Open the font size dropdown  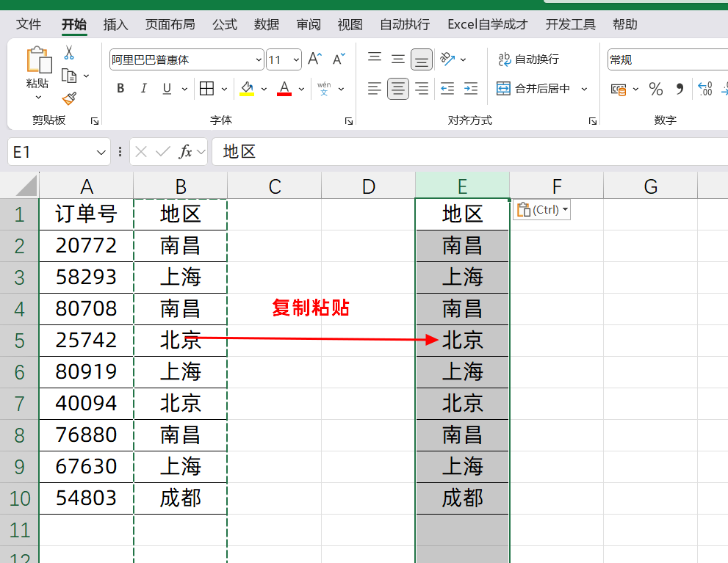[x=296, y=60]
